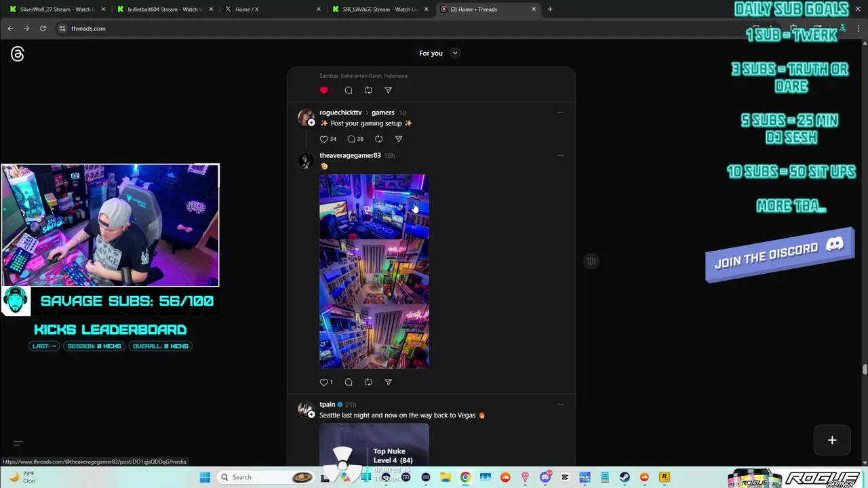Unlike the red-hearted post from Sambas
The height and width of the screenshot is (488, 868).
tap(324, 90)
